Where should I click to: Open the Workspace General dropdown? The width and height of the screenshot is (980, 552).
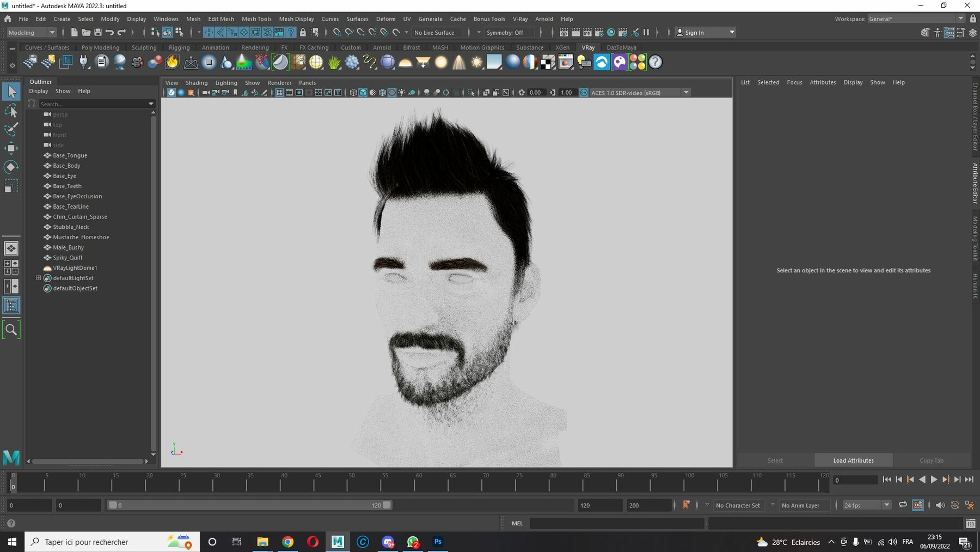(916, 19)
